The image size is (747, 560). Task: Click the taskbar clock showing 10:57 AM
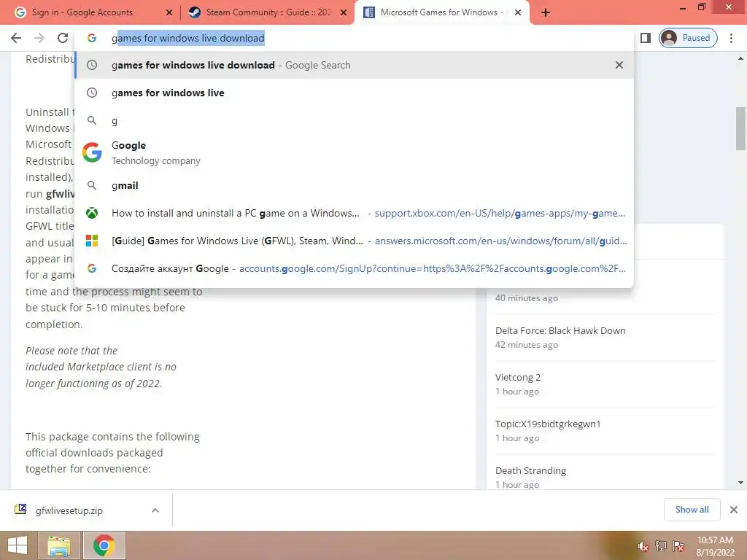click(715, 546)
